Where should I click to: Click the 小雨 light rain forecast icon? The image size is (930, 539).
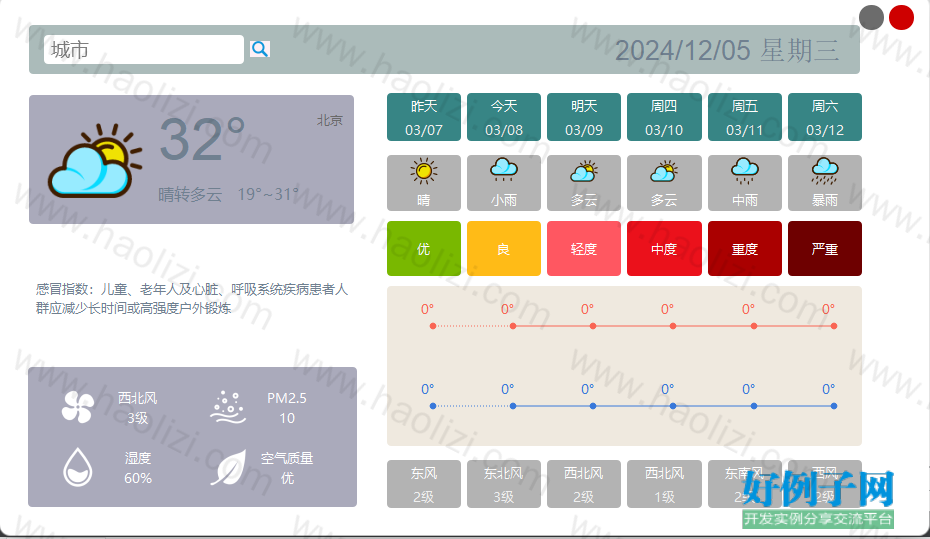click(x=504, y=170)
